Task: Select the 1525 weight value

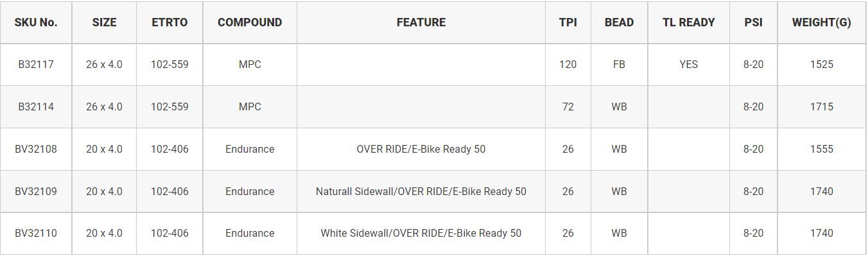Action: point(822,65)
